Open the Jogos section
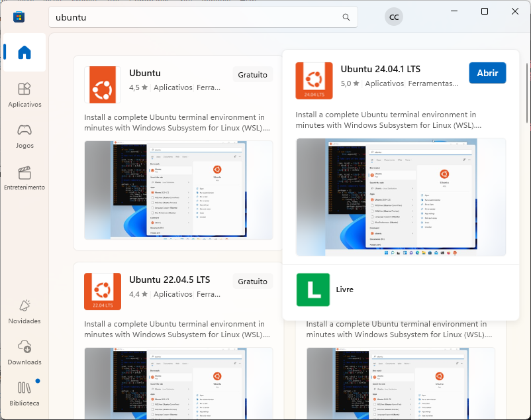The height and width of the screenshot is (420, 531). point(24,136)
